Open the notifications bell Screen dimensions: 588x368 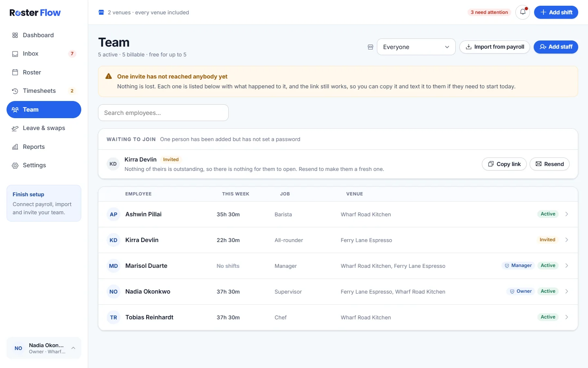[x=523, y=12]
